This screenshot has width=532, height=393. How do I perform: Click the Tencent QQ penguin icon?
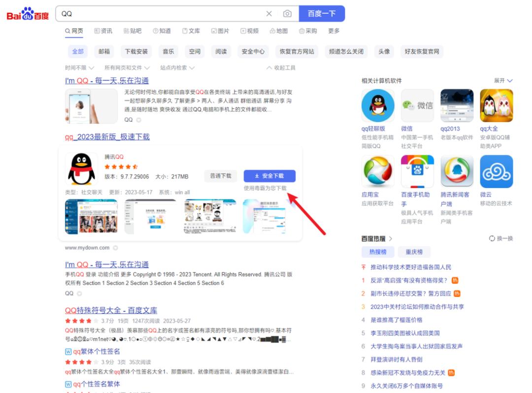tap(82, 169)
